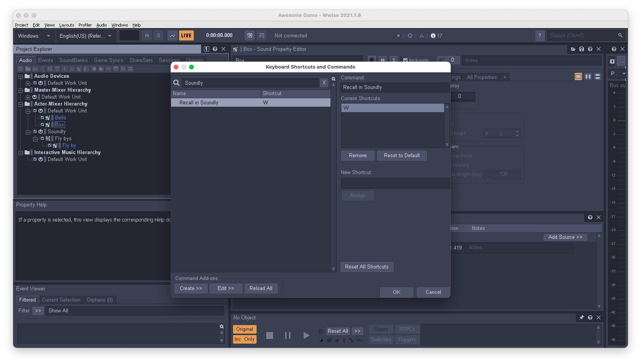Image resolution: width=641 pixels, height=364 pixels.
Task: Toggle Inclusion checkbox in Sound Property Editor
Action: (x=405, y=60)
